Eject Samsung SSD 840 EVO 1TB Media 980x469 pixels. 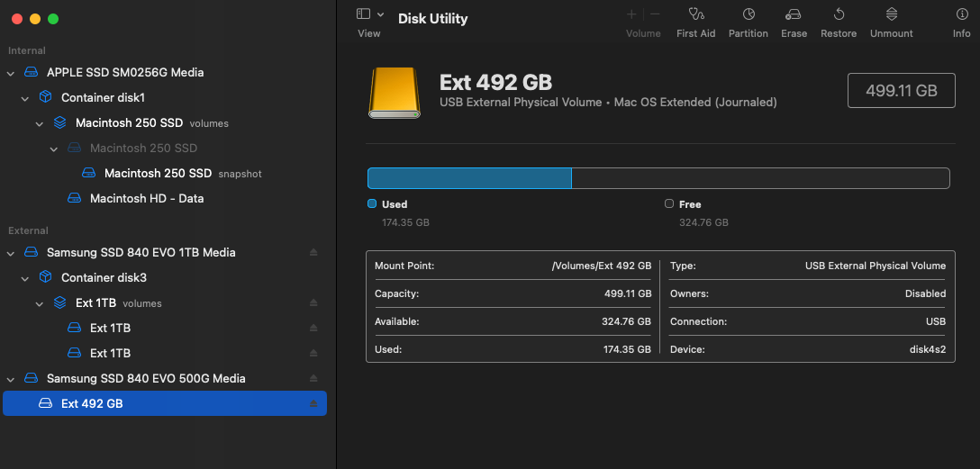coord(313,252)
